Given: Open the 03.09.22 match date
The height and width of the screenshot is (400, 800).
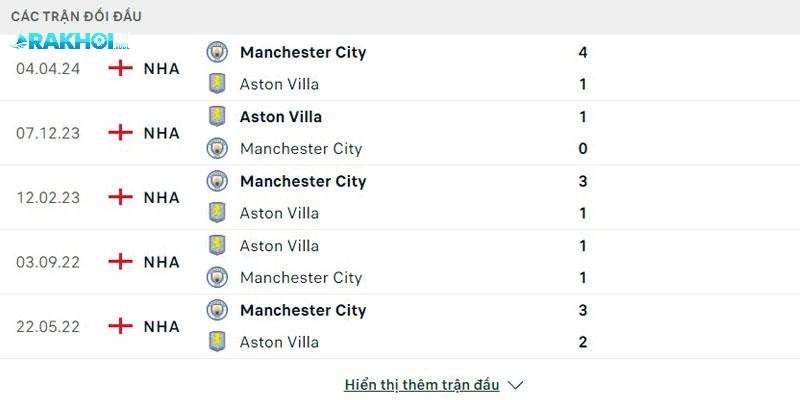Looking at the screenshot, I should 48,262.
